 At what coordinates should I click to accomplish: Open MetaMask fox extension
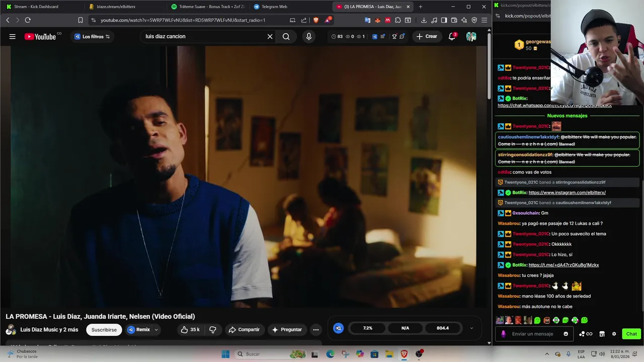pos(377,20)
